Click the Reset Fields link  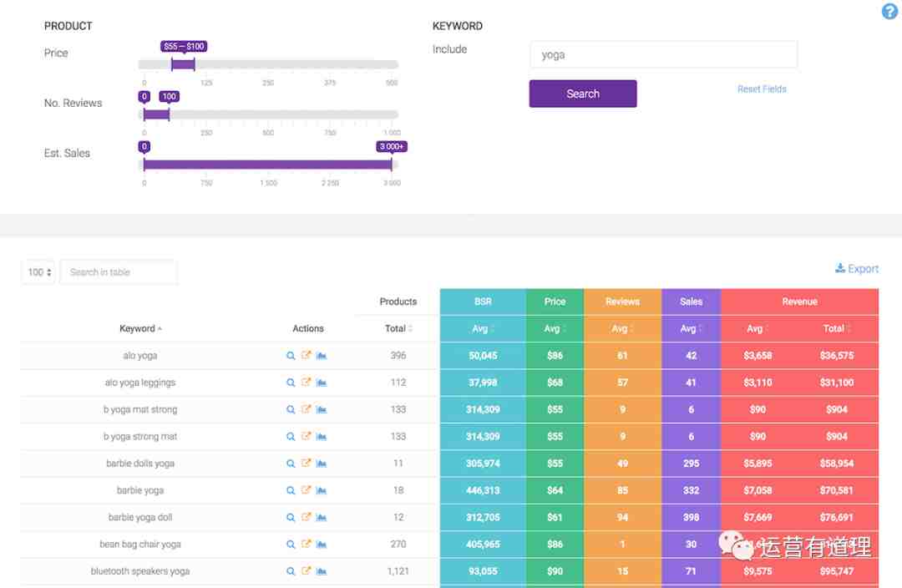[x=762, y=89]
